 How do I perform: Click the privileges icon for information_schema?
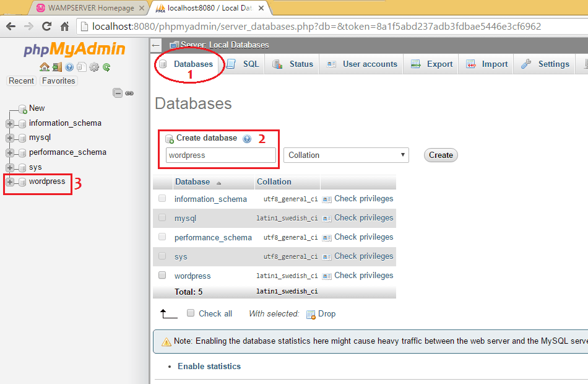(x=327, y=199)
